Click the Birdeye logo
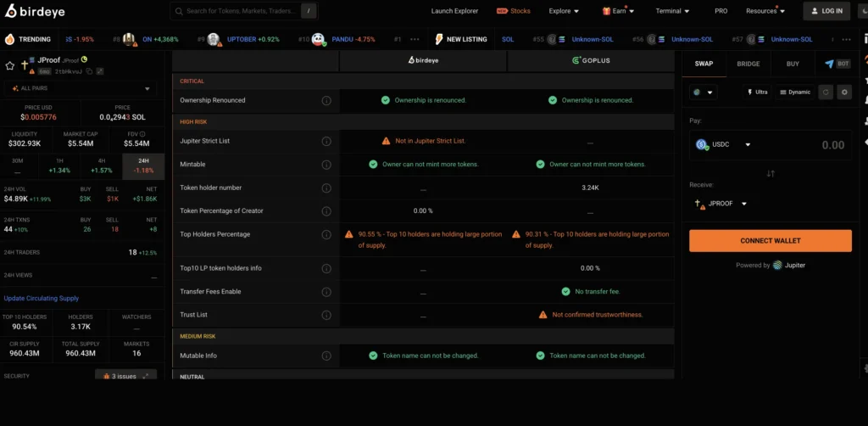Viewport: 868px width, 426px height. 34,10
